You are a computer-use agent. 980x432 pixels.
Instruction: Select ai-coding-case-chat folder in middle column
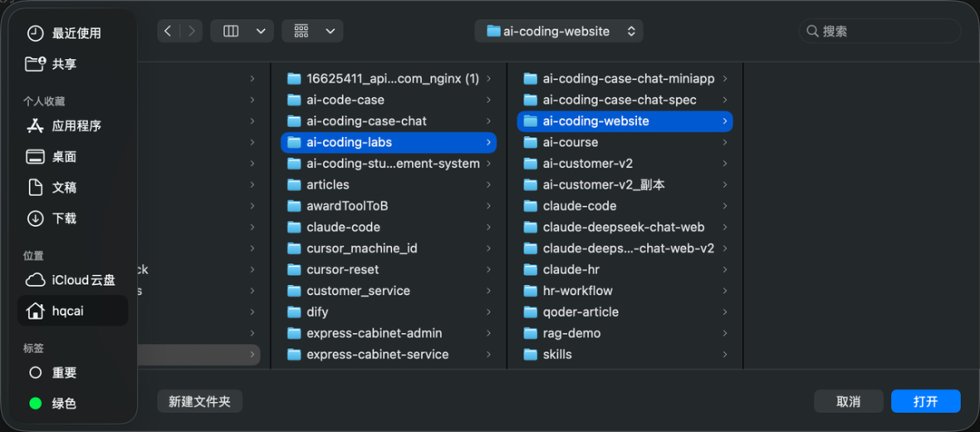(388, 122)
